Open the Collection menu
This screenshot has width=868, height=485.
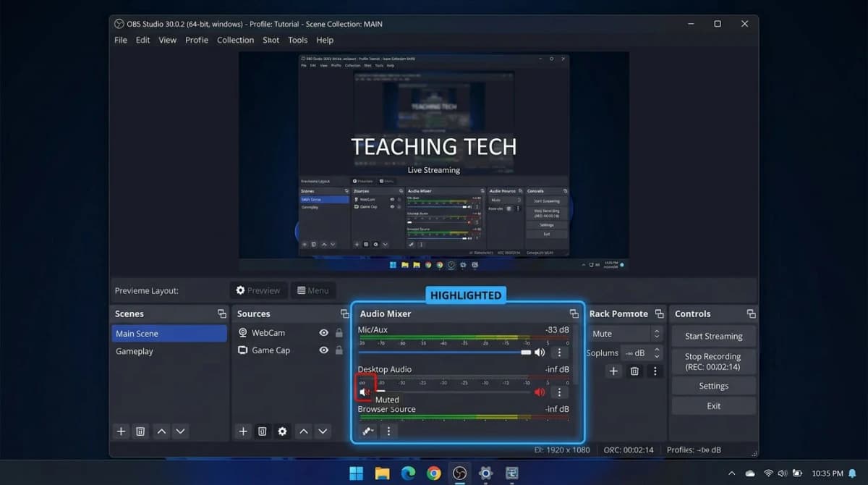tap(236, 40)
